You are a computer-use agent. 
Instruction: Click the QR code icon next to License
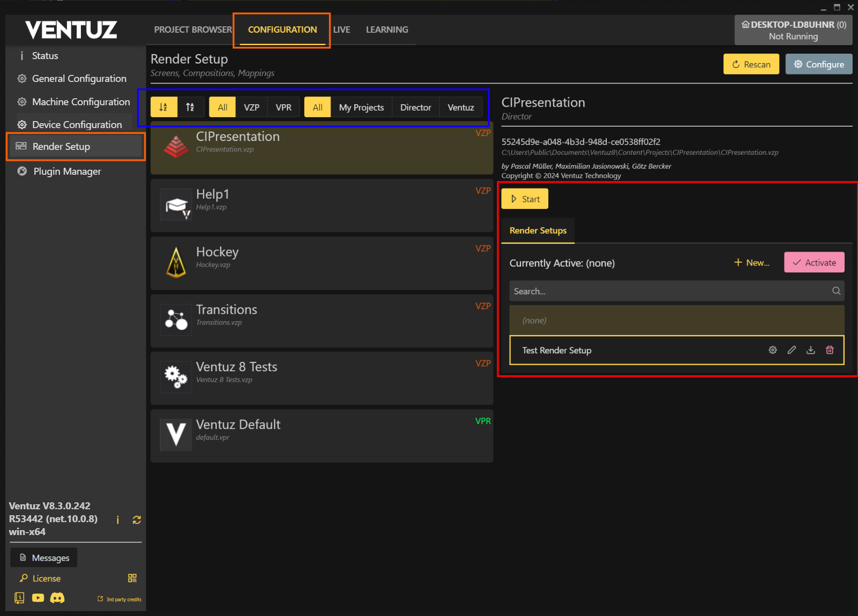pyautogui.click(x=132, y=578)
